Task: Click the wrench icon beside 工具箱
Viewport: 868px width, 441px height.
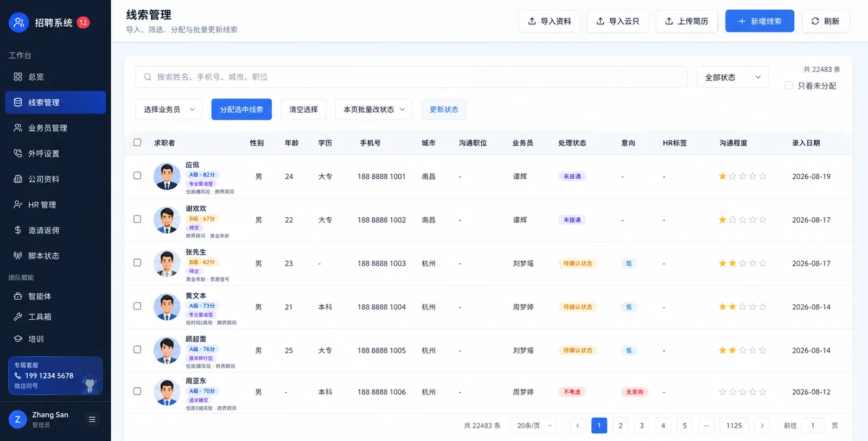Action: (x=18, y=317)
